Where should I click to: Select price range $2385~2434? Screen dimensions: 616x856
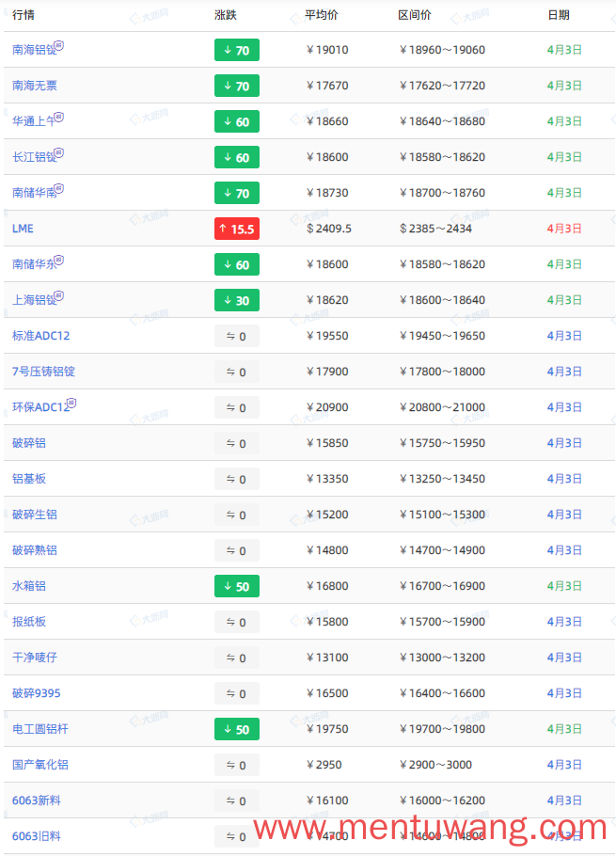[435, 229]
